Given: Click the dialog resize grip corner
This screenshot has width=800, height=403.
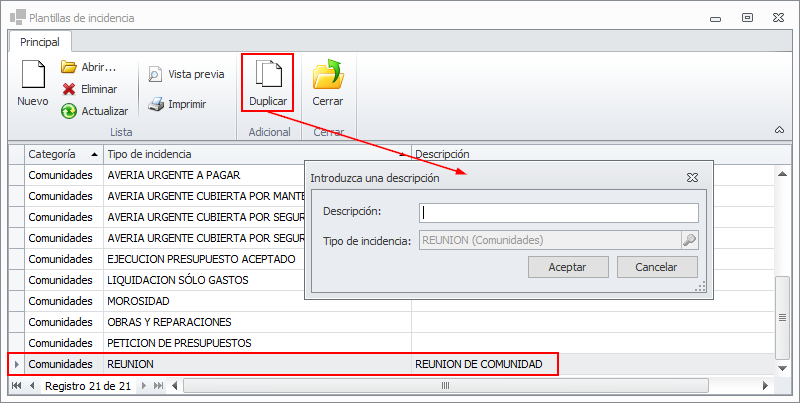Looking at the screenshot, I should click(701, 287).
